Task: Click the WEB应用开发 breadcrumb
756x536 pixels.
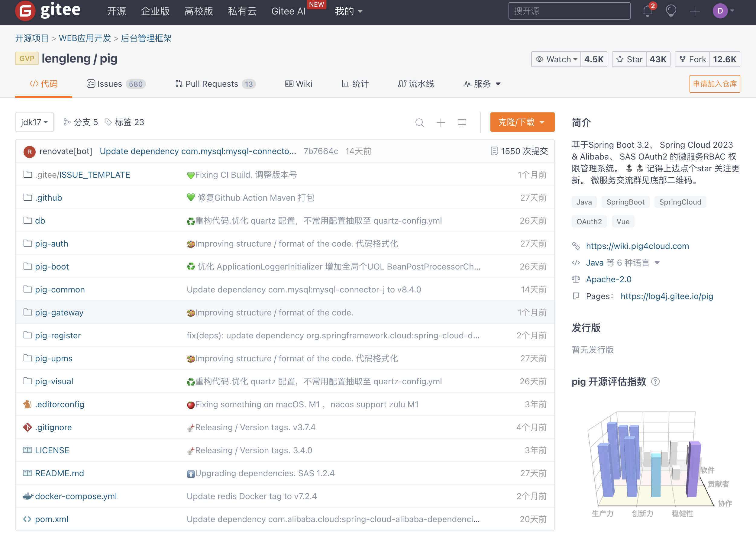Action: coord(85,38)
